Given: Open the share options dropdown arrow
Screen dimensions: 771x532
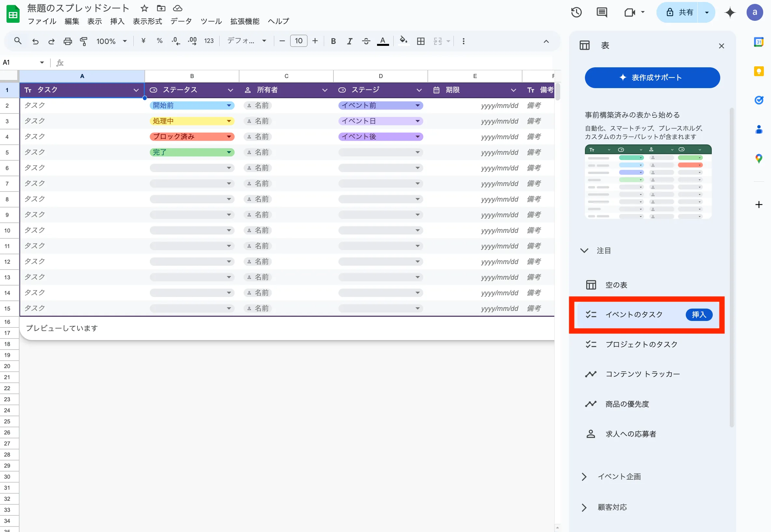Looking at the screenshot, I should (707, 12).
